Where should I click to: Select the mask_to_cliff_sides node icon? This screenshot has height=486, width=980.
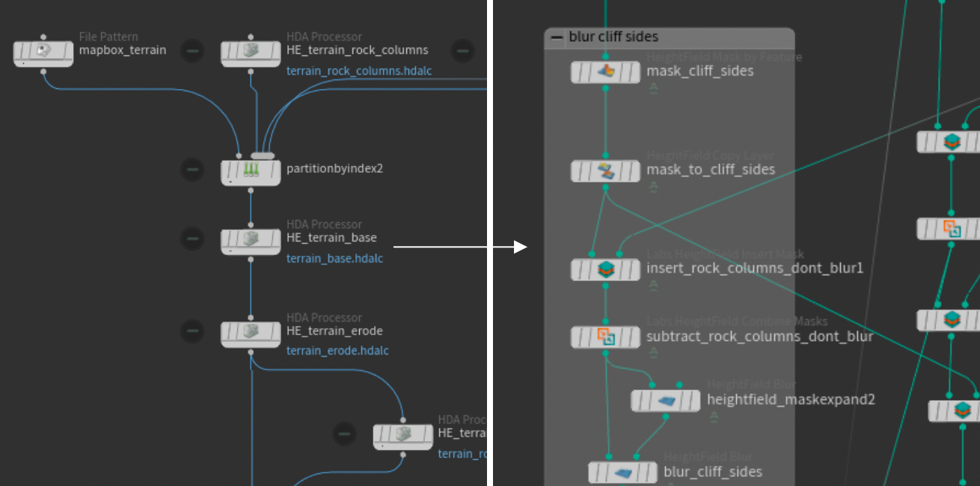pos(606,171)
